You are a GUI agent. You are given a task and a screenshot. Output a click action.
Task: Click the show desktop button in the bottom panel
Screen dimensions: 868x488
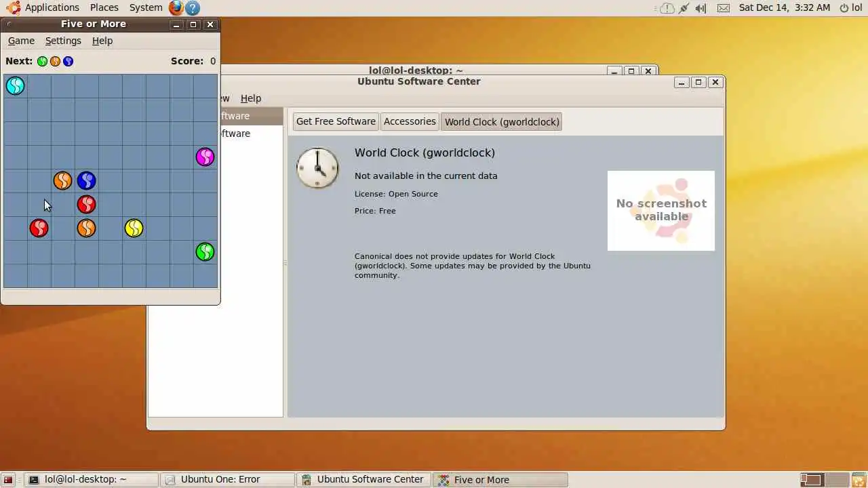tap(8, 480)
